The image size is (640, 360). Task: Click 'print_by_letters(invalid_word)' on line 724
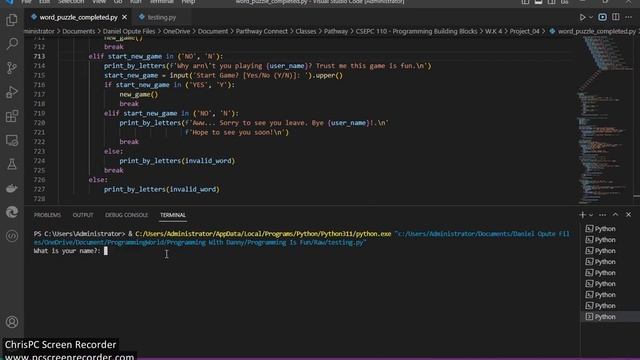point(177,161)
